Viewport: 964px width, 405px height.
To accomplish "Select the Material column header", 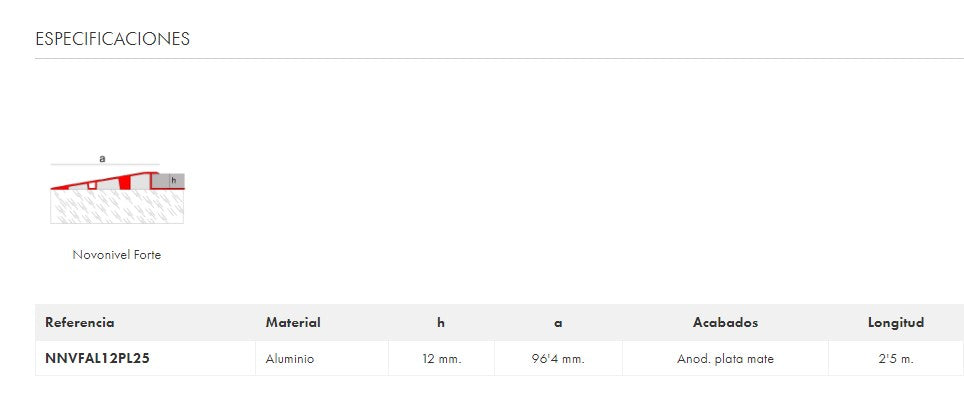I will coord(293,323).
